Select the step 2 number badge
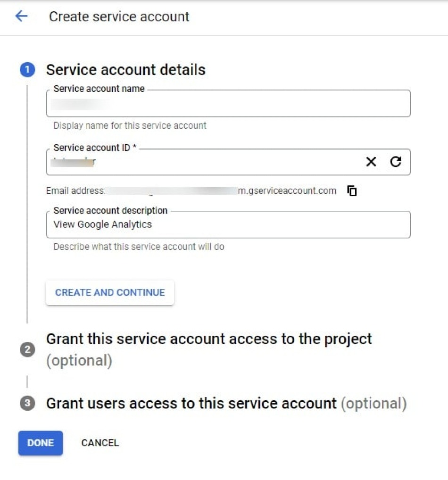448x480 pixels. 27,349
